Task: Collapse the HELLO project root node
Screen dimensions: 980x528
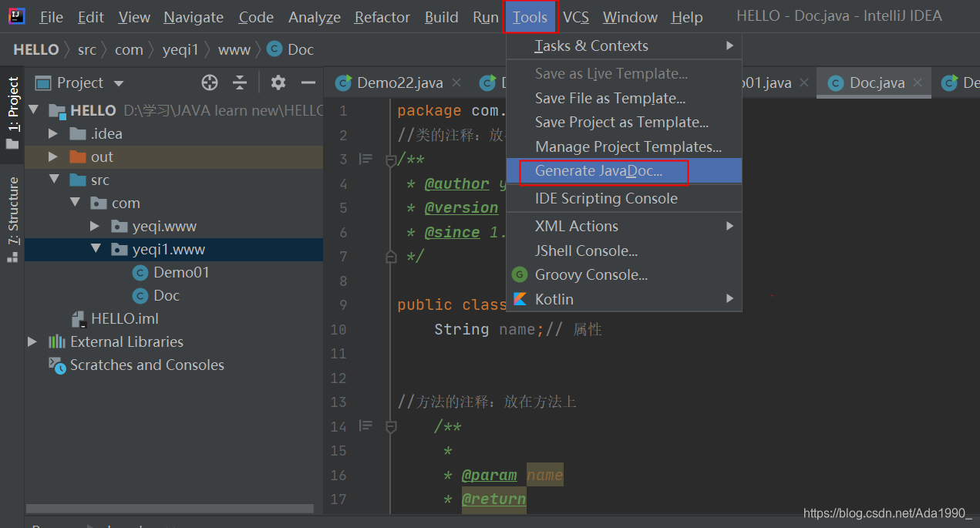Action: [x=33, y=110]
